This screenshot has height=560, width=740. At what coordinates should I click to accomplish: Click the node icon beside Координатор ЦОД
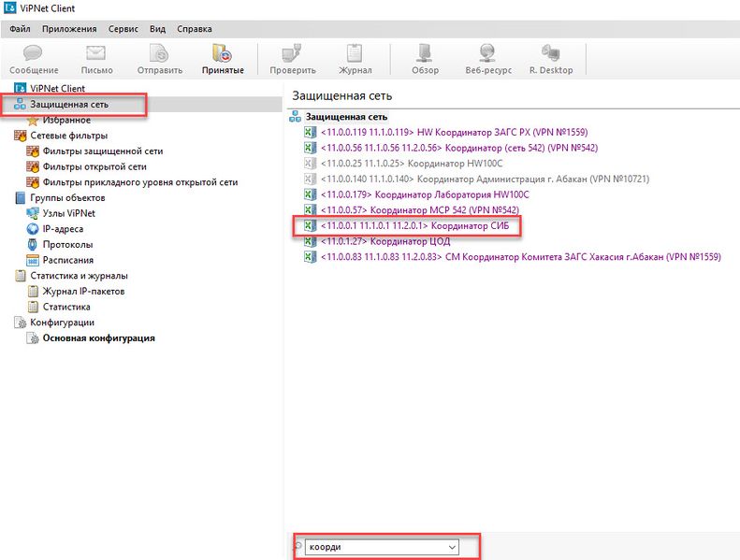[x=310, y=241]
